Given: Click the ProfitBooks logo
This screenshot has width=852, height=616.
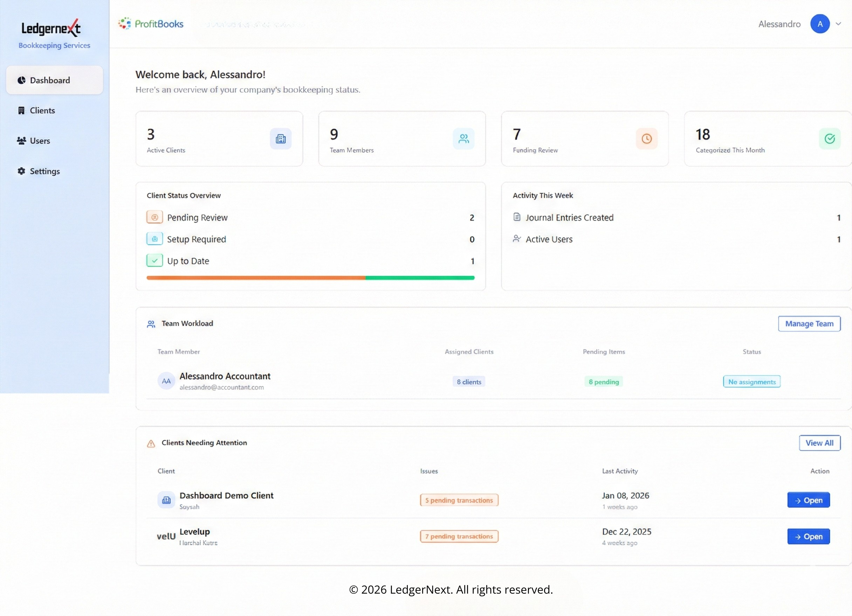Looking at the screenshot, I should pos(151,24).
